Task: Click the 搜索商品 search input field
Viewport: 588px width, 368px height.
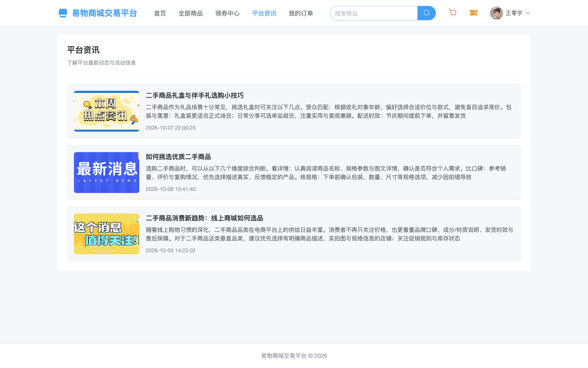Action: pyautogui.click(x=374, y=13)
